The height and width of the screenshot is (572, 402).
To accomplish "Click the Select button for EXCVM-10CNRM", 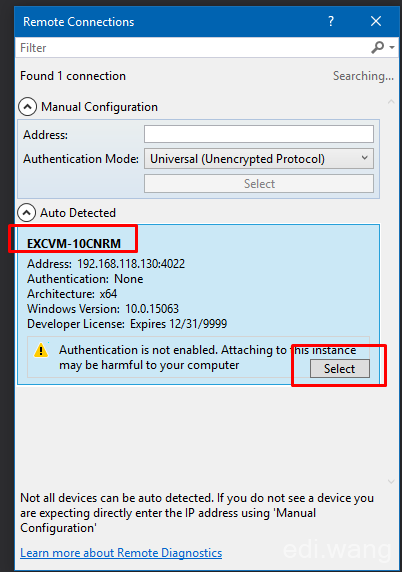I will [340, 368].
